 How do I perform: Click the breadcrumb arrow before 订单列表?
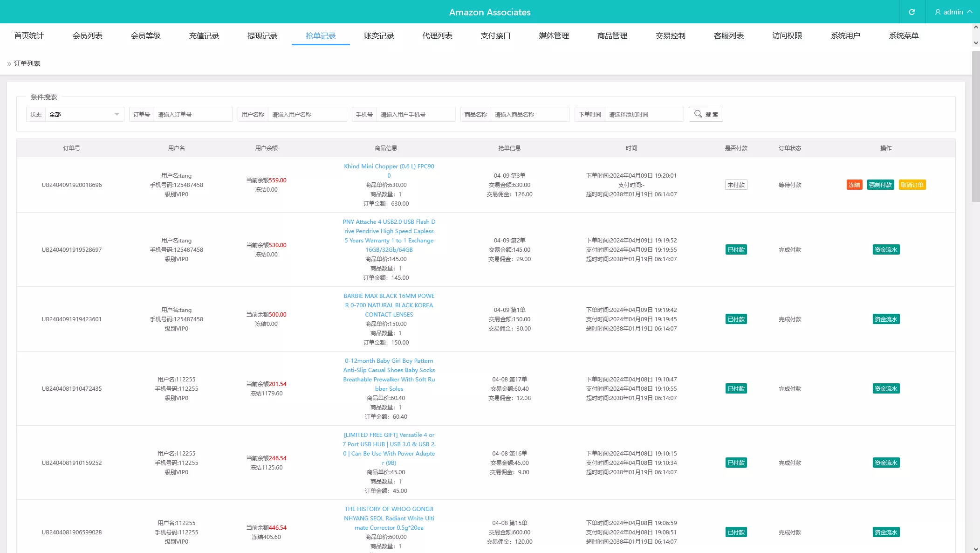coord(9,64)
